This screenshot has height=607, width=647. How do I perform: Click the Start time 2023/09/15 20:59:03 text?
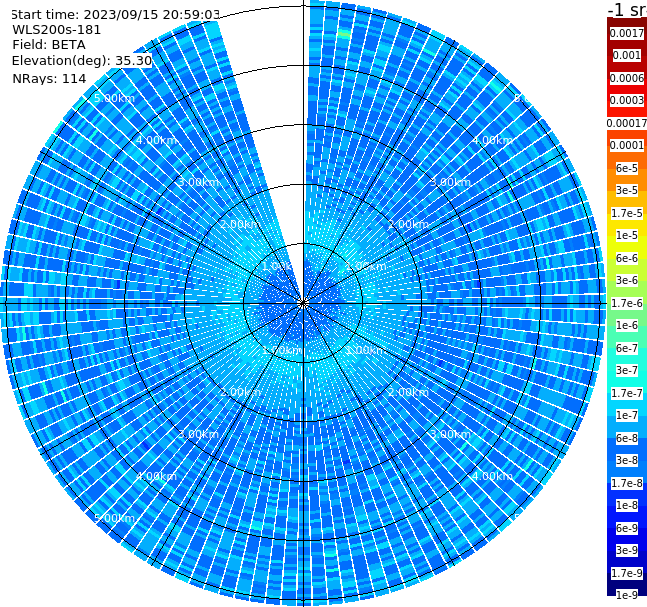click(x=116, y=14)
